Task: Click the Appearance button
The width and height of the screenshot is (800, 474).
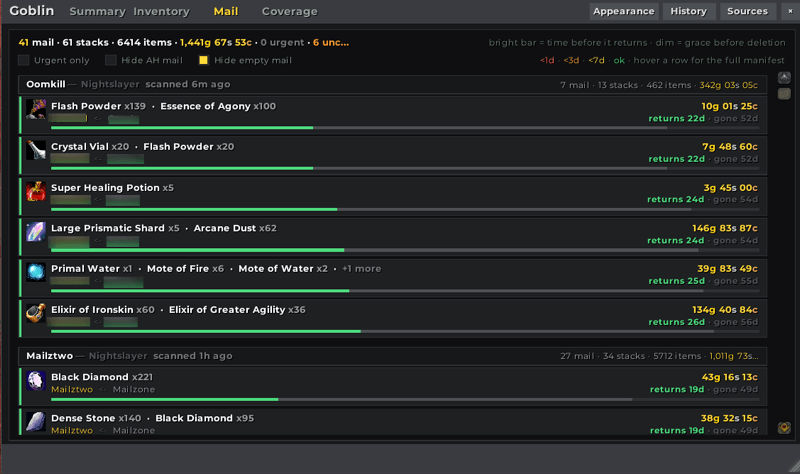Action: [x=623, y=11]
